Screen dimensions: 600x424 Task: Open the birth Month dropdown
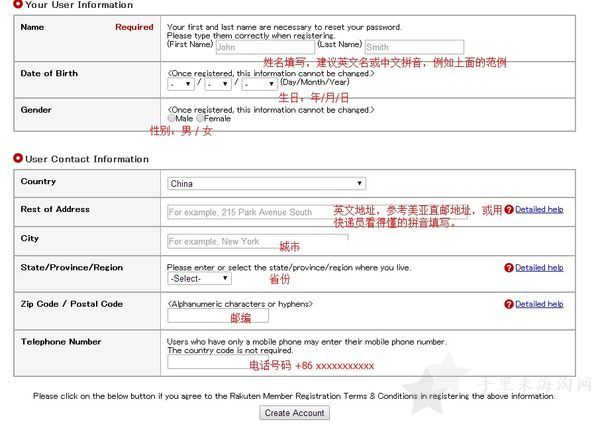pos(218,84)
